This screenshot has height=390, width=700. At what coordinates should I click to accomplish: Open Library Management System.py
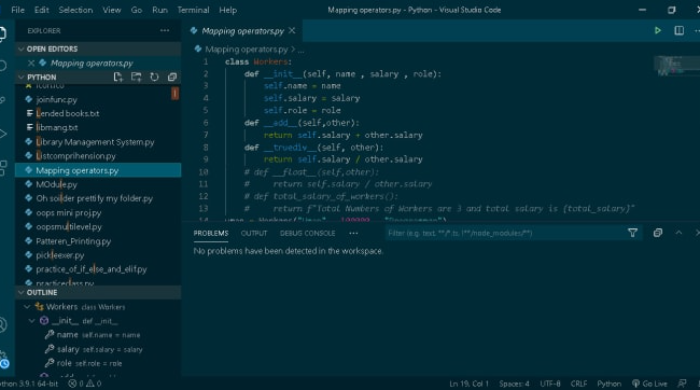tap(98, 142)
